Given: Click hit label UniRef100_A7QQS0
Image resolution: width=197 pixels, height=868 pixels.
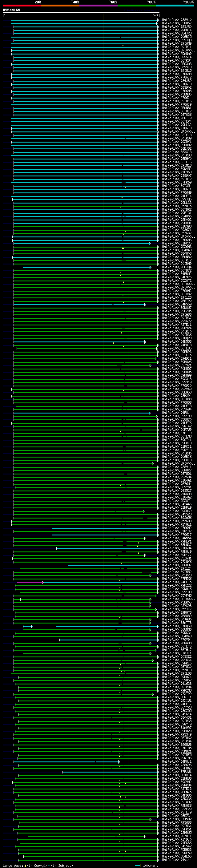Looking at the screenshot, I should click(176, 626).
